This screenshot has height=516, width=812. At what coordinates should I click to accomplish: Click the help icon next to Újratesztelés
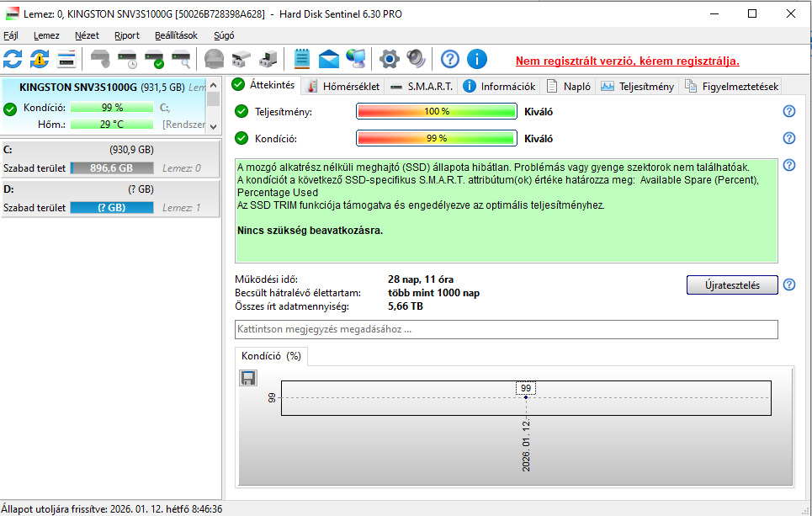coord(788,285)
